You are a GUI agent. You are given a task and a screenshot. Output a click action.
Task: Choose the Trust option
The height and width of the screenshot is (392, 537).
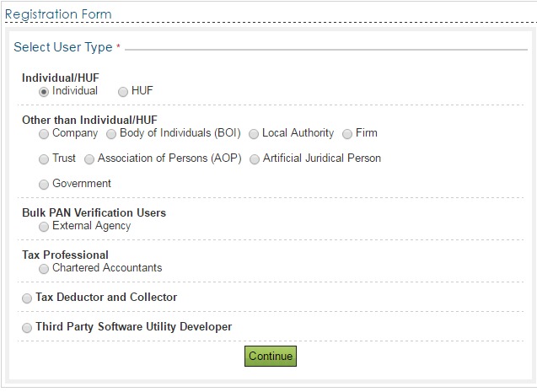point(44,159)
